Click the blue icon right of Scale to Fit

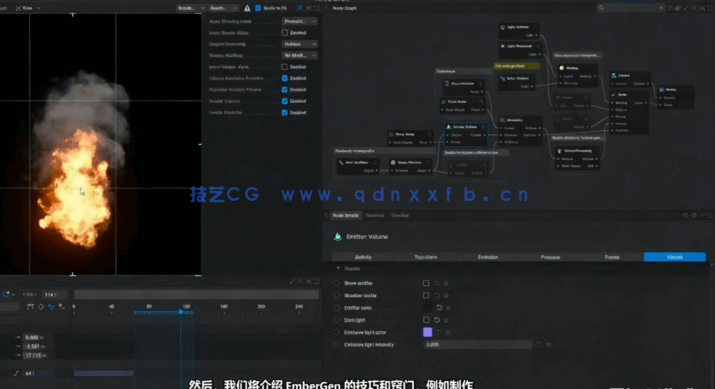pos(300,8)
